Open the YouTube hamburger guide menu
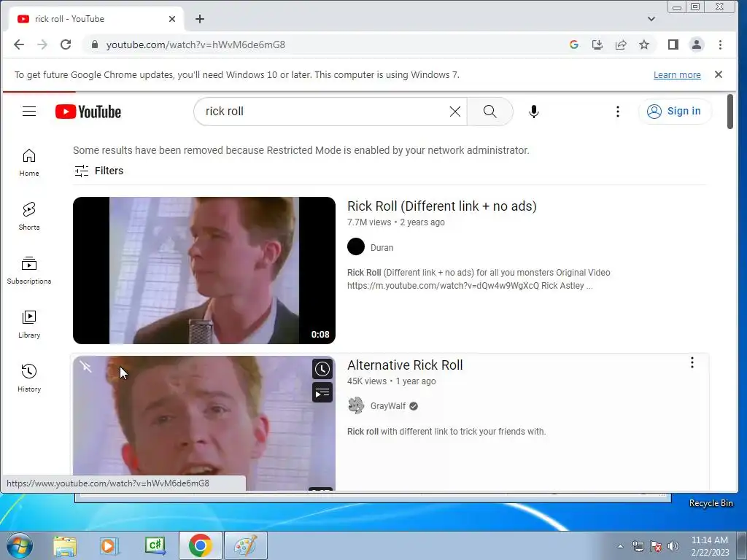This screenshot has width=747, height=560. point(29,112)
